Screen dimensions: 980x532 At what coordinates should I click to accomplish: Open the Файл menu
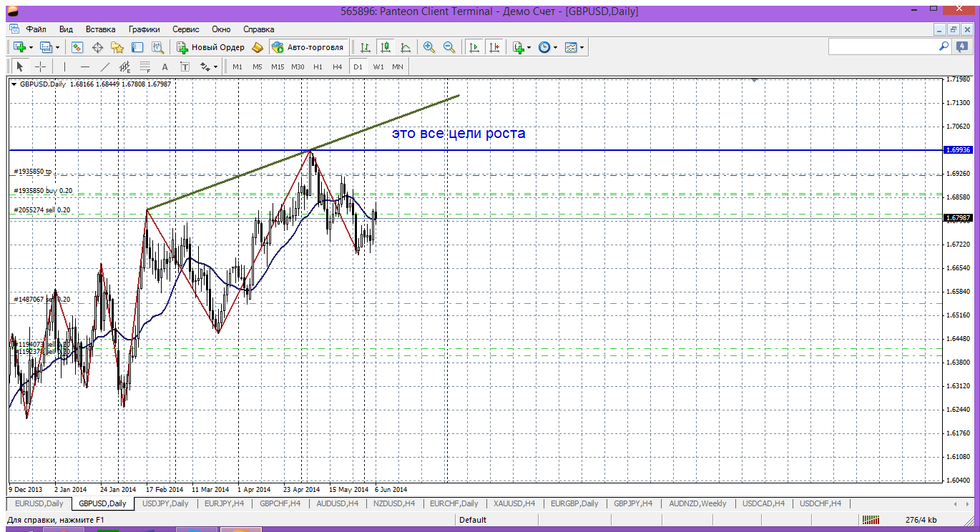[x=36, y=29]
